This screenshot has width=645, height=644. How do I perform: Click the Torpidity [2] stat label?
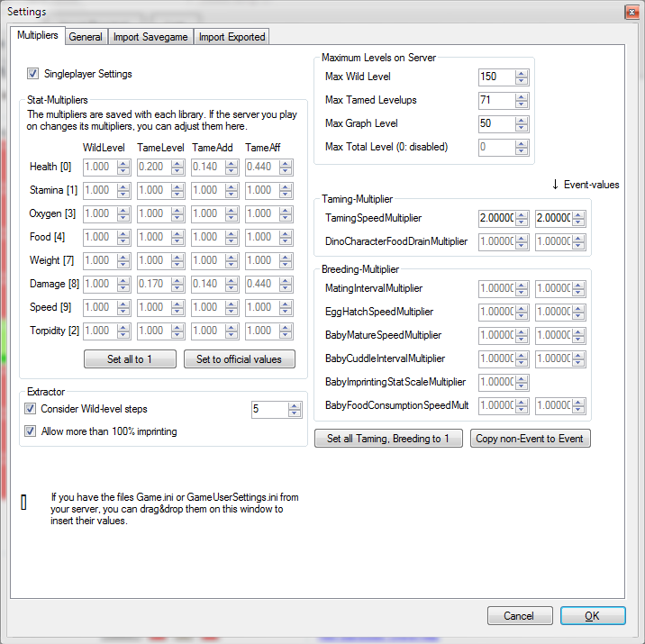point(54,331)
